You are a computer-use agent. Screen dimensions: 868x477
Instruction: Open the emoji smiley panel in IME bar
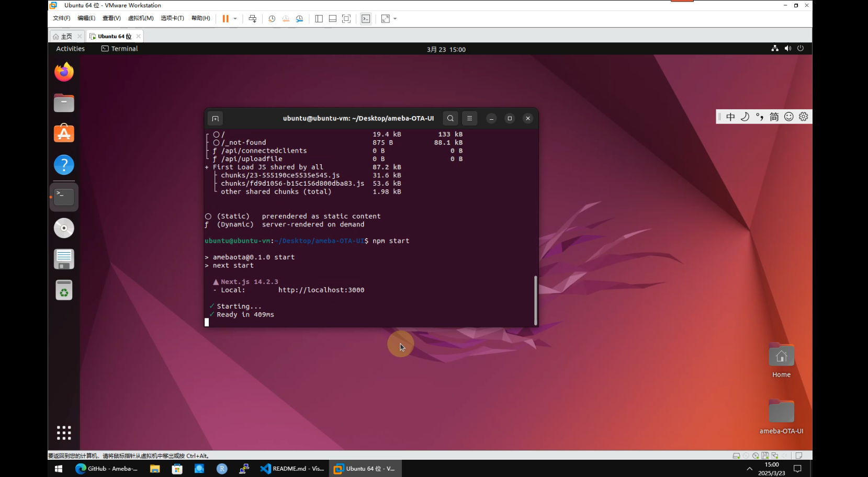789,117
